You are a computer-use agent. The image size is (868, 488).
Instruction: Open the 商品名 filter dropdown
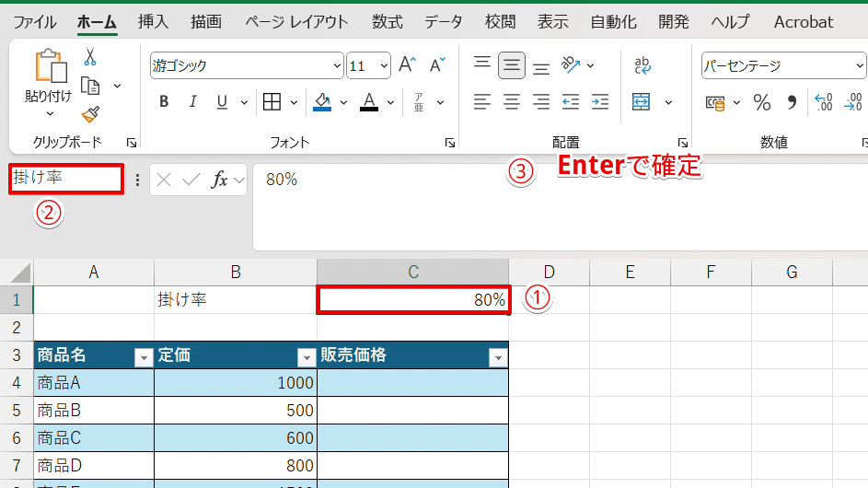(x=144, y=358)
